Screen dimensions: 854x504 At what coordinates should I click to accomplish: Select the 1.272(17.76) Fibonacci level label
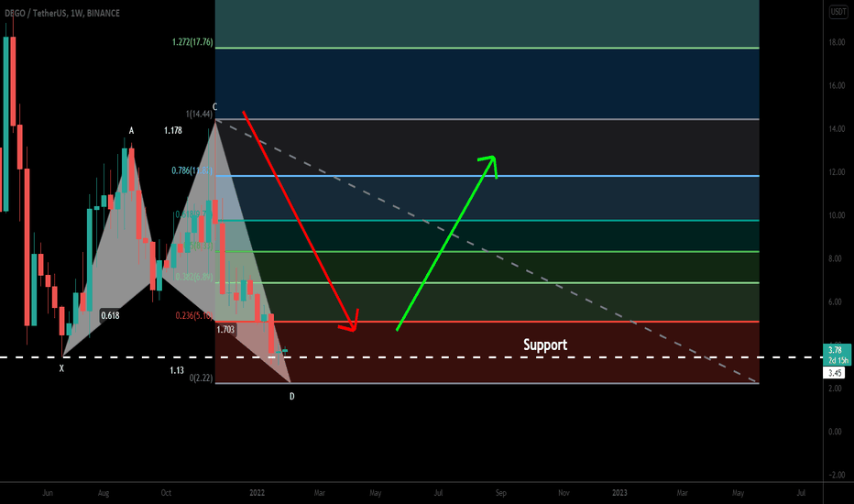[192, 42]
